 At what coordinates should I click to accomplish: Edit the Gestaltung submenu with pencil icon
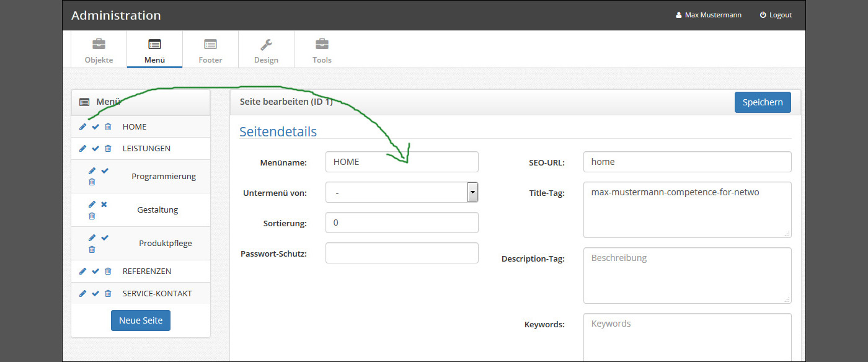coord(92,204)
